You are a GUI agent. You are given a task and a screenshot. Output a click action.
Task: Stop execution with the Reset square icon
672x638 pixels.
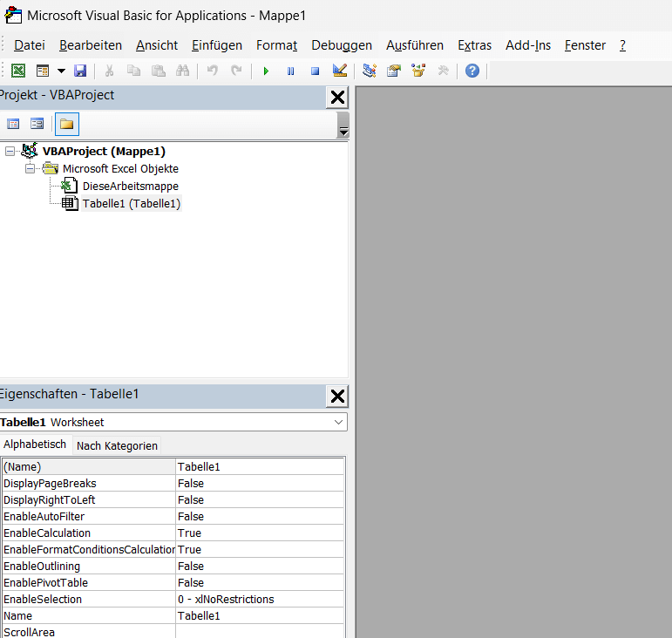click(x=315, y=71)
